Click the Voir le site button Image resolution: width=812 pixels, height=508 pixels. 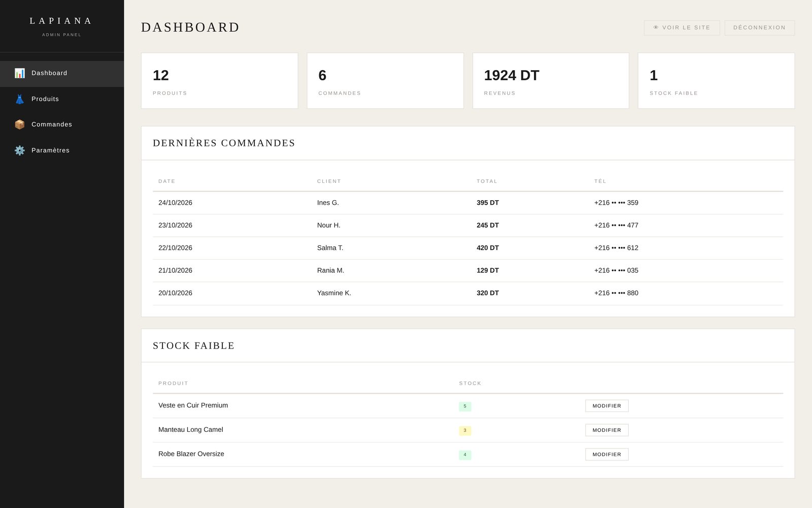(x=682, y=27)
